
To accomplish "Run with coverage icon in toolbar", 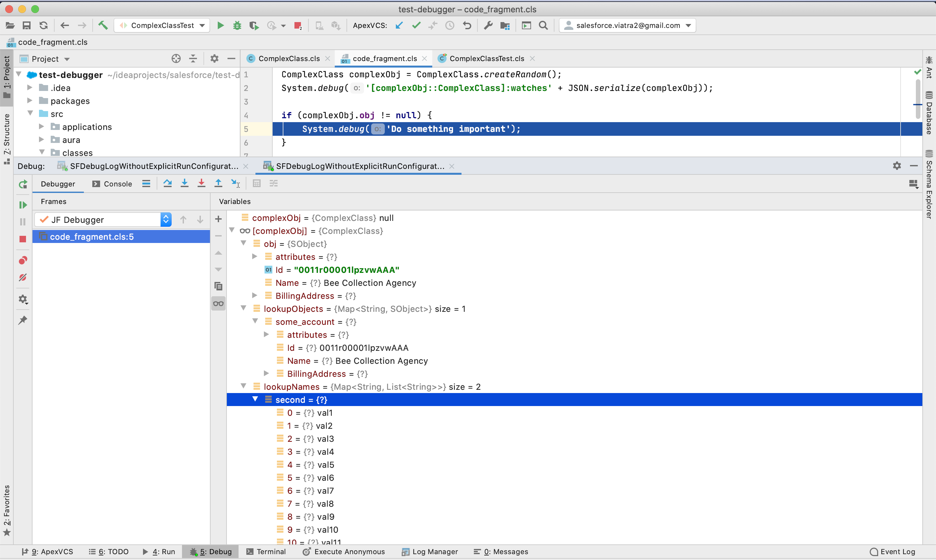I will 254,25.
